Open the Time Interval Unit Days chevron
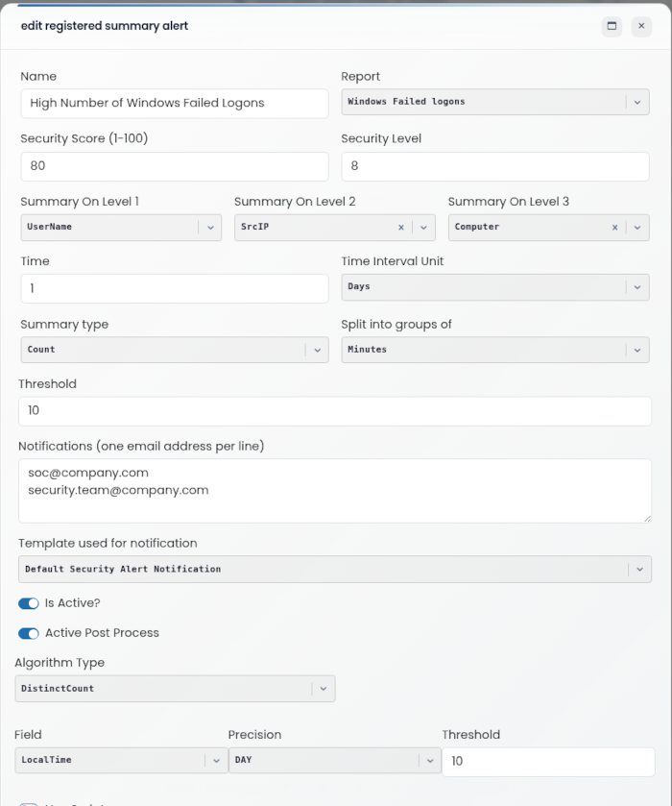The width and height of the screenshot is (672, 806). pyautogui.click(x=637, y=287)
